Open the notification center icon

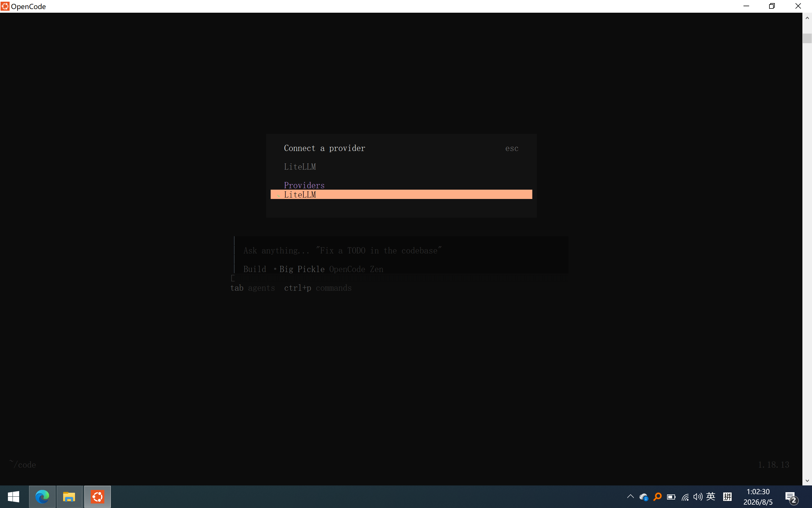click(791, 497)
